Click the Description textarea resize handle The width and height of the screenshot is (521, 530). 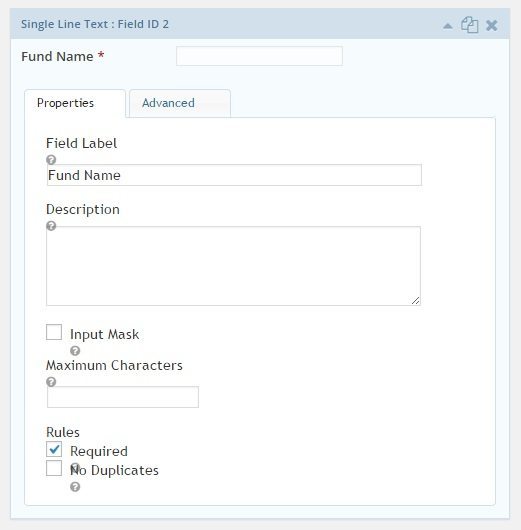416,300
